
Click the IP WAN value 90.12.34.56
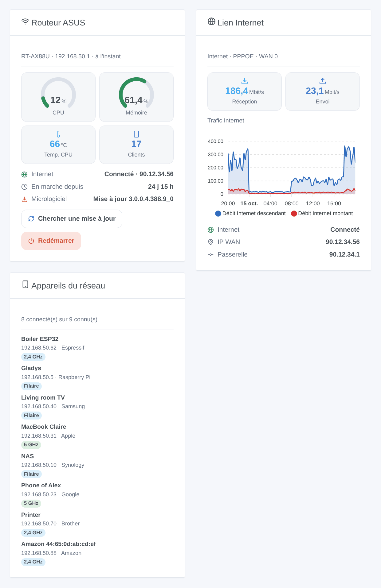(343, 242)
